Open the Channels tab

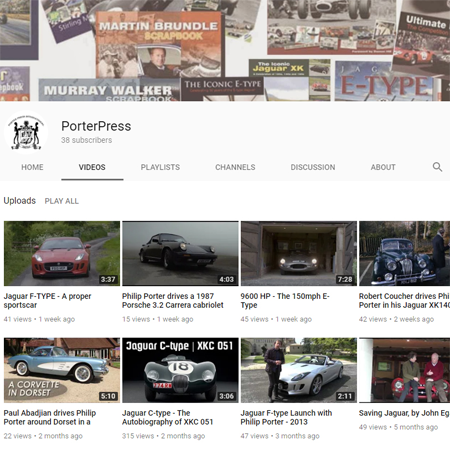point(235,167)
